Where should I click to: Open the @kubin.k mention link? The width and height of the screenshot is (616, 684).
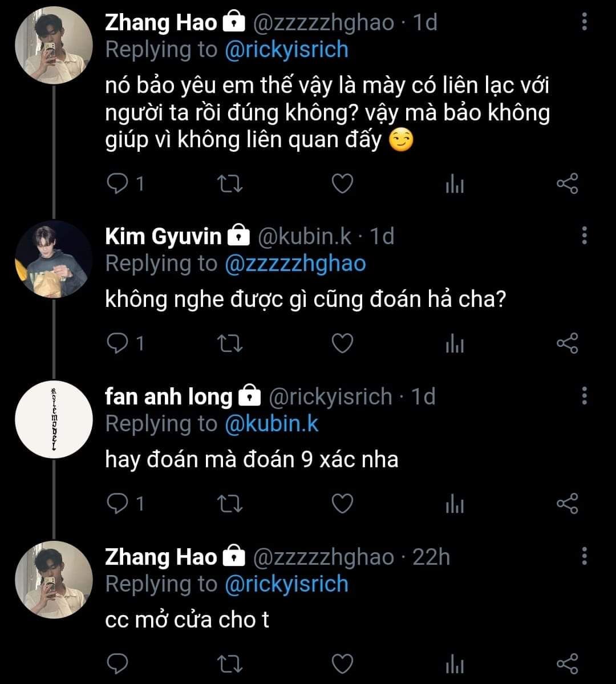pyautogui.click(x=271, y=424)
